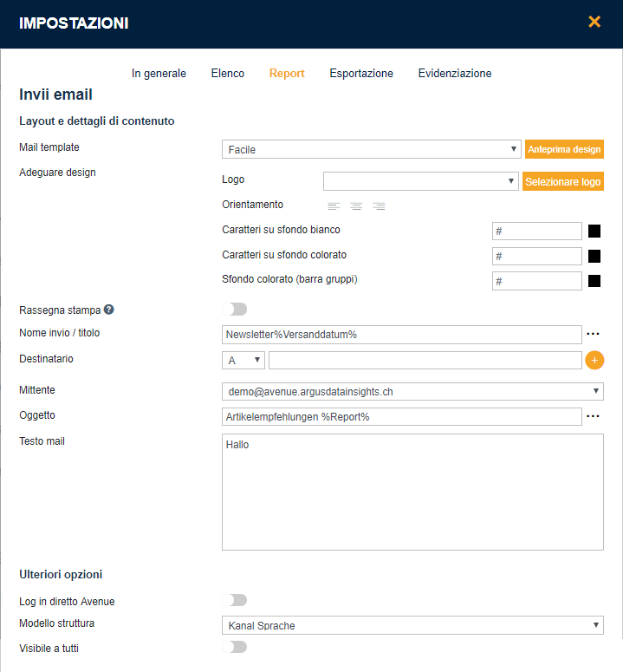Set logo orientation to right align

tap(379, 206)
